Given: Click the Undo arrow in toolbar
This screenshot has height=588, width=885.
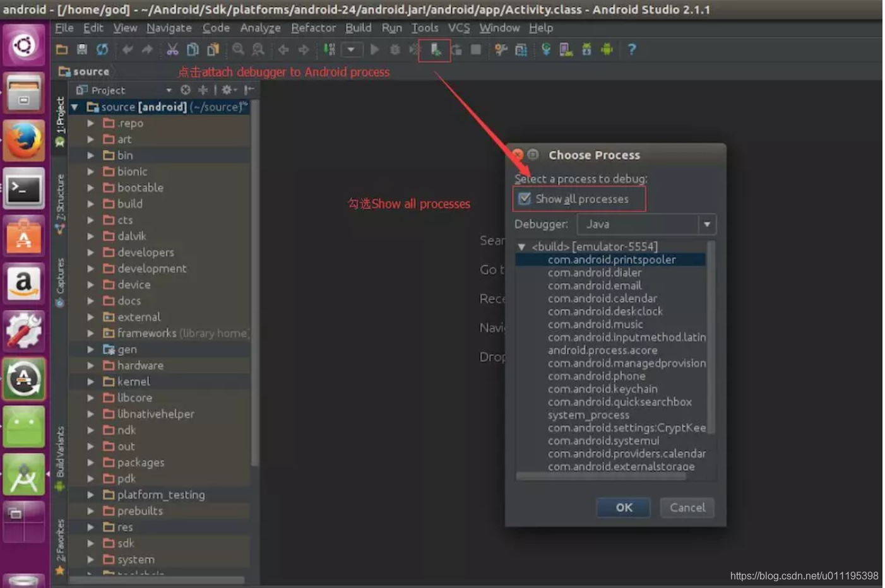Looking at the screenshot, I should (128, 49).
